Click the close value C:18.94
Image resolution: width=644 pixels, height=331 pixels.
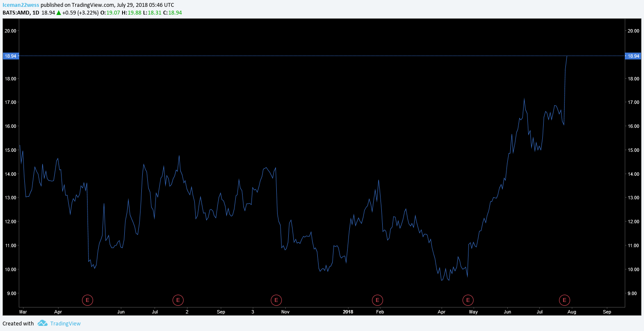tap(173, 13)
